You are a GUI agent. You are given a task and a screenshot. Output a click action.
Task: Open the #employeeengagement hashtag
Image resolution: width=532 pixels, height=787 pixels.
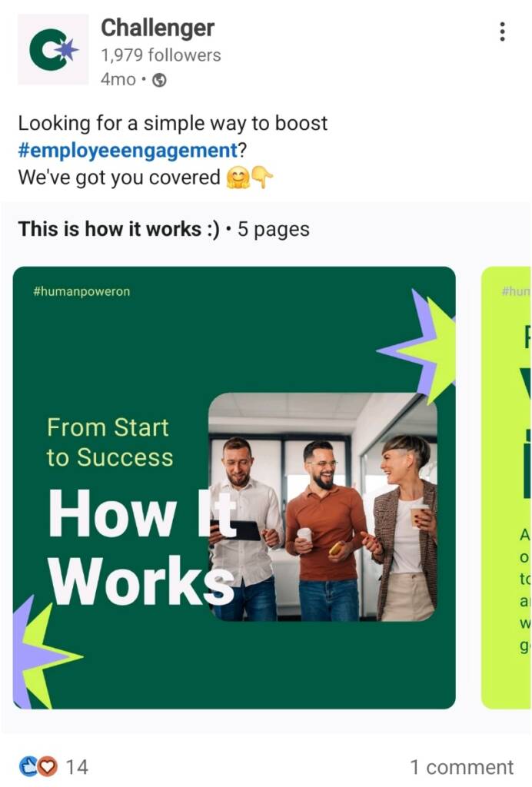(x=128, y=150)
